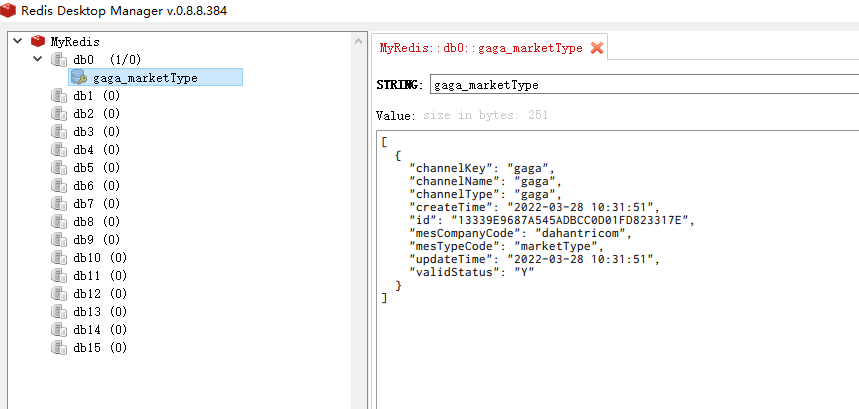Click the db11 database icon
The image size is (859, 409).
(59, 275)
